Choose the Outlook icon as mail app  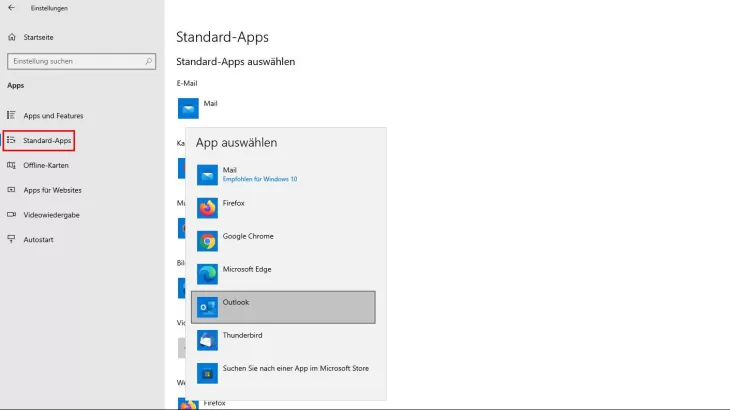pyautogui.click(x=207, y=307)
